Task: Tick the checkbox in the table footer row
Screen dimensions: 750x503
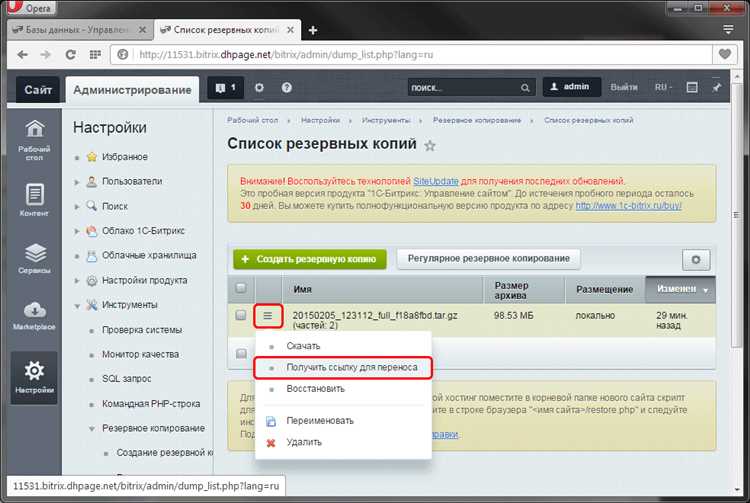Action: pyautogui.click(x=241, y=353)
